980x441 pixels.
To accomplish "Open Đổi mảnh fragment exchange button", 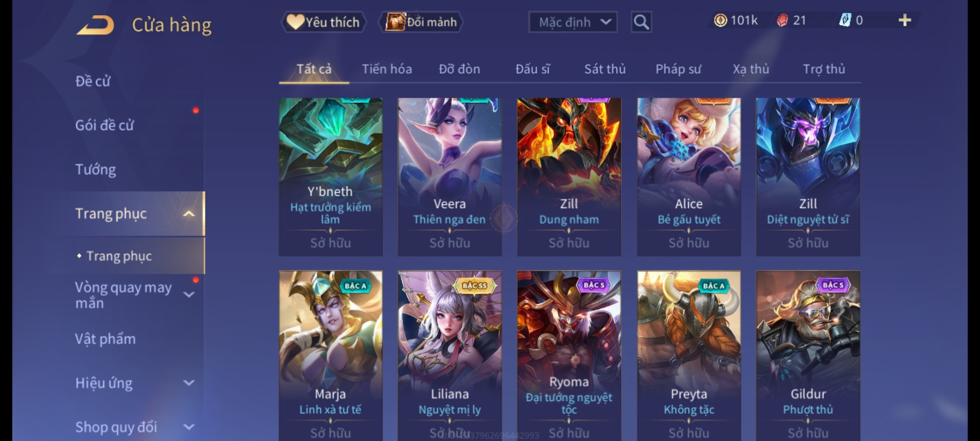I will (x=421, y=22).
